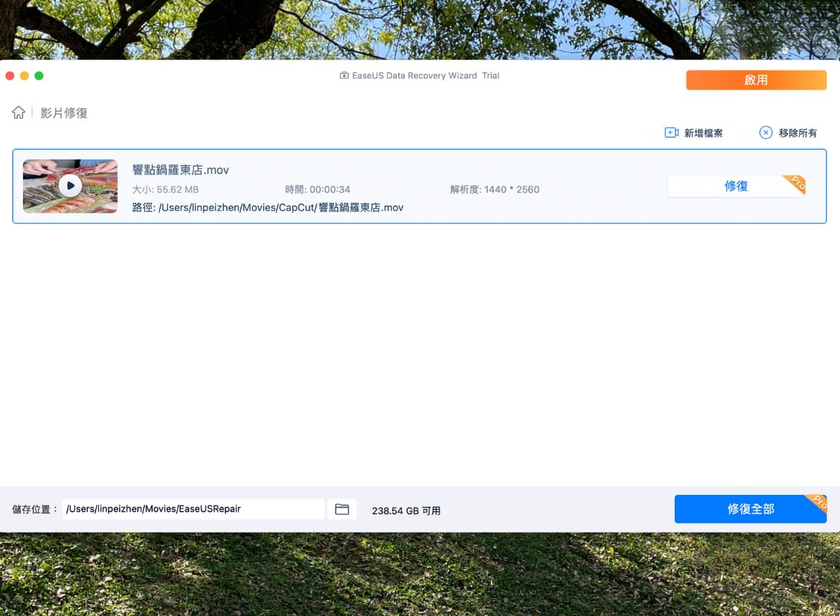
Task: Remove all files via the 移除所有 X icon
Action: [x=766, y=132]
